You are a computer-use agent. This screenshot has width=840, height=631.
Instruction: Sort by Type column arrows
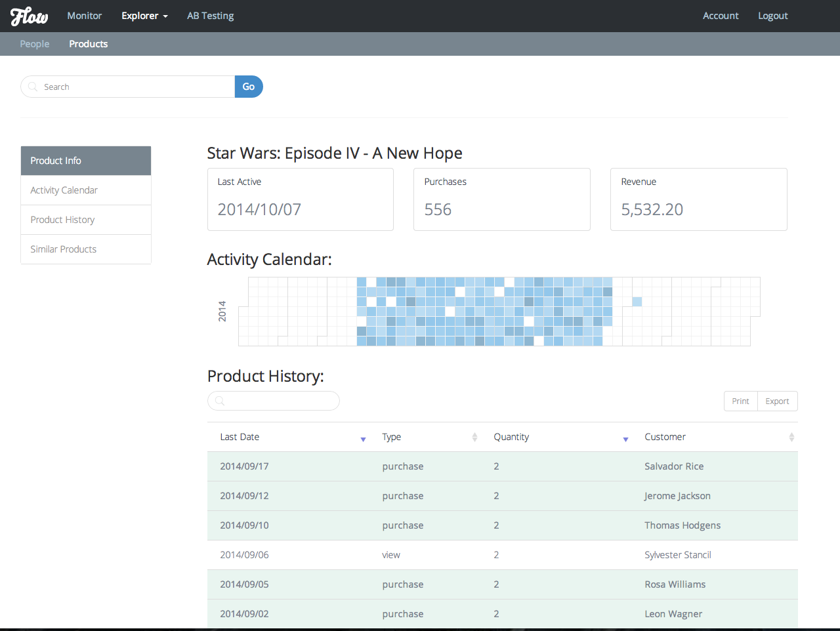[474, 437]
